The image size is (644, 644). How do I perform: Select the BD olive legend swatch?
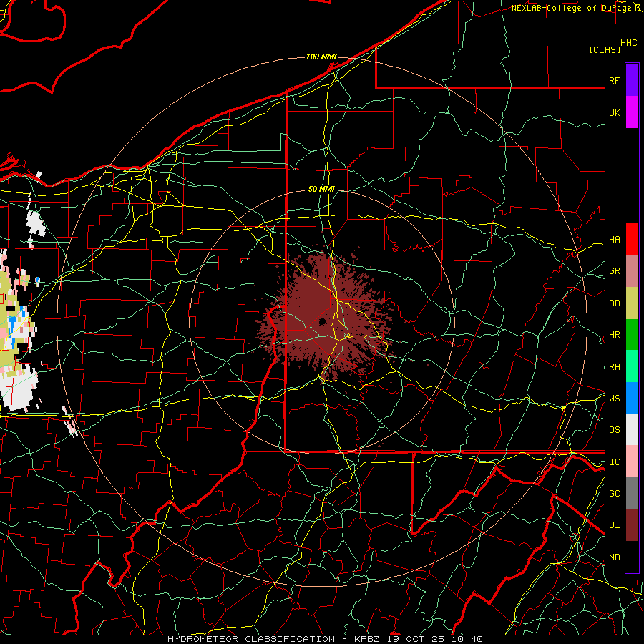(x=632, y=303)
